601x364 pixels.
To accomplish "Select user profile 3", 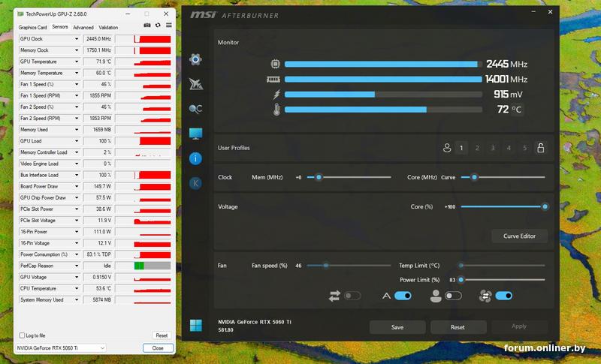I will (493, 148).
